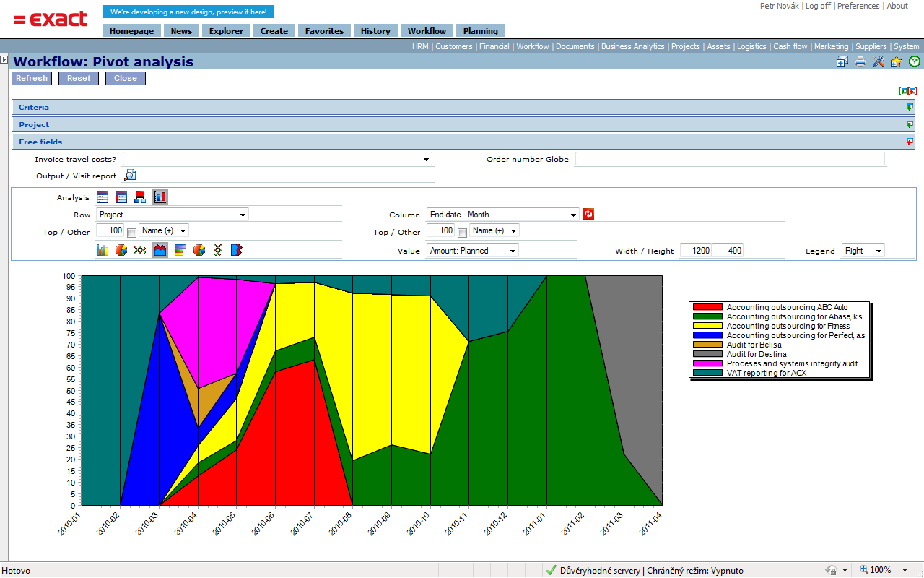Choose the vertical line chart type icon
The image size is (924, 578).
(x=218, y=250)
